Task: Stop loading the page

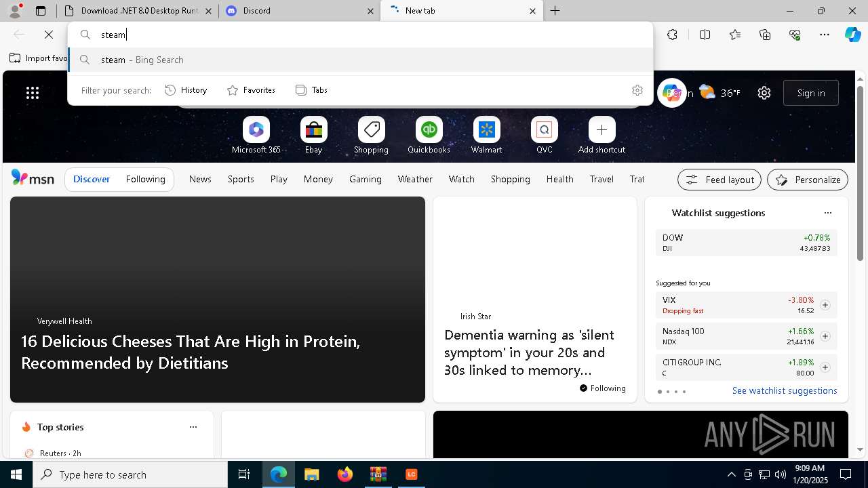Action: (49, 35)
